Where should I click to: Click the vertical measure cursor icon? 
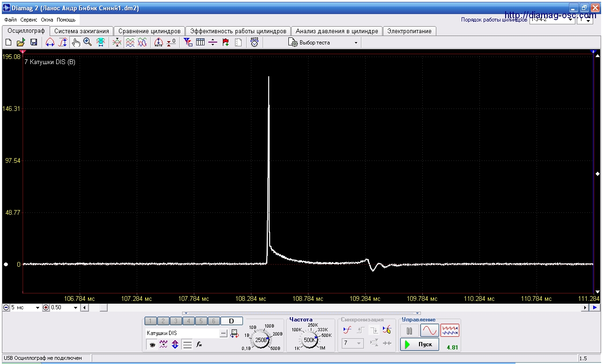coord(62,43)
